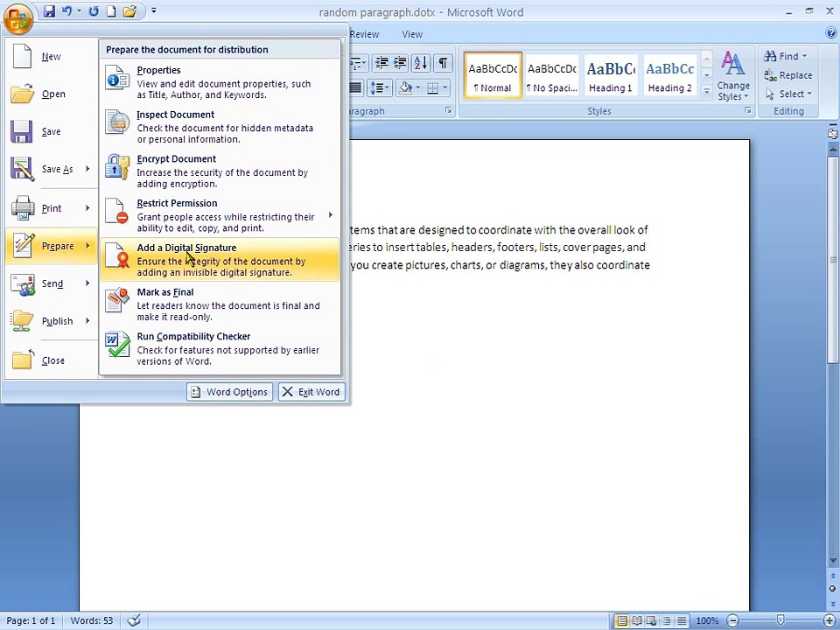Choose Close from the Office menu
The height and width of the screenshot is (630, 840).
[52, 360]
